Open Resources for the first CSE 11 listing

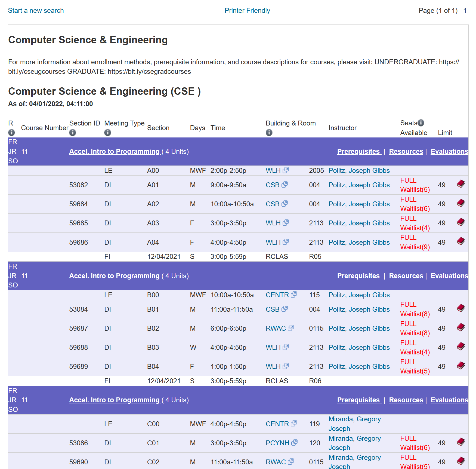[406, 152]
